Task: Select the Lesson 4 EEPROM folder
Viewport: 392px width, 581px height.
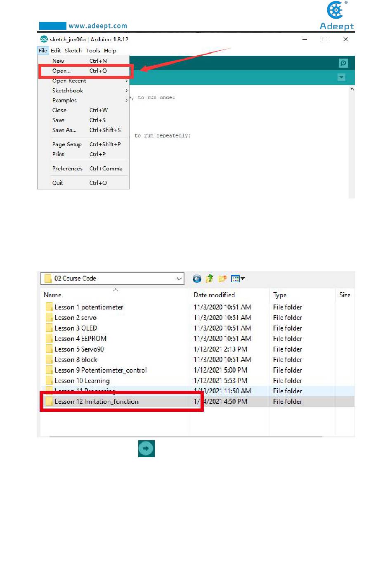Action: [80, 338]
